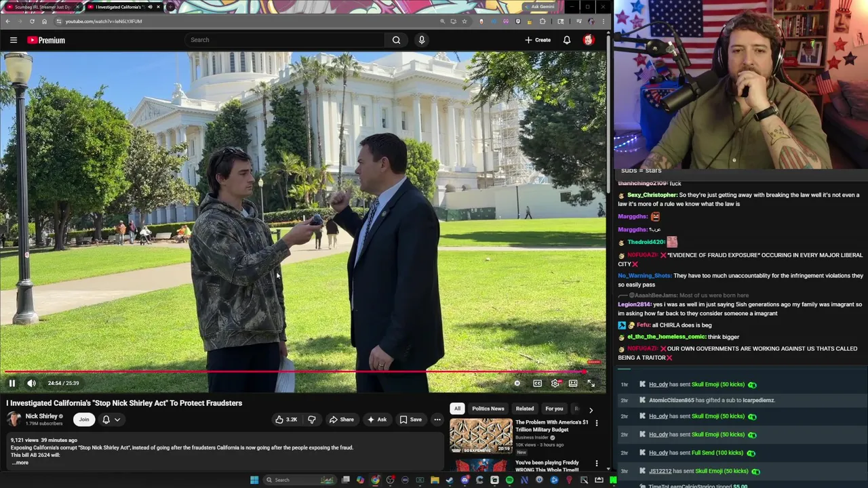
Task: Click the youtube.com address bar URL
Action: coord(104,21)
